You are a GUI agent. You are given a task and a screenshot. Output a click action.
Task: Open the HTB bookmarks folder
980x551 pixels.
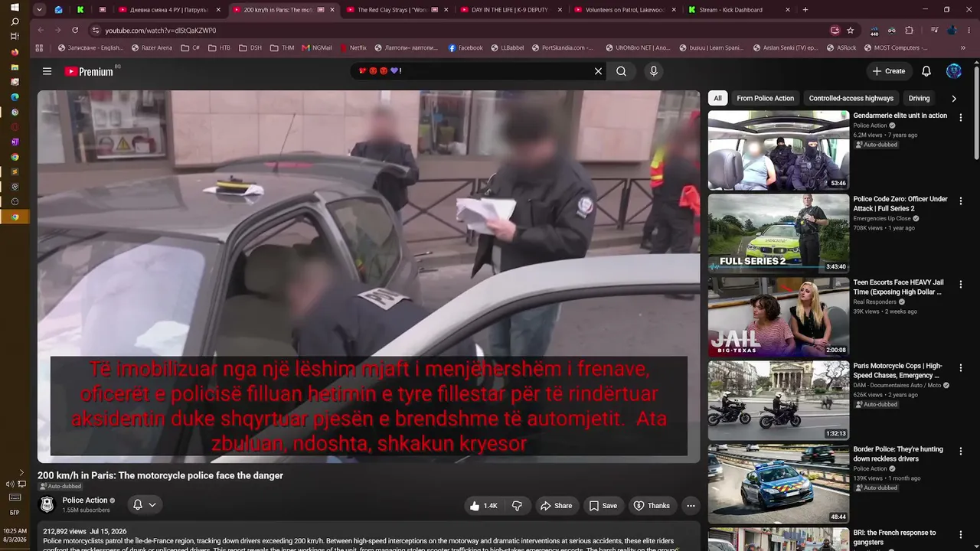point(218,47)
